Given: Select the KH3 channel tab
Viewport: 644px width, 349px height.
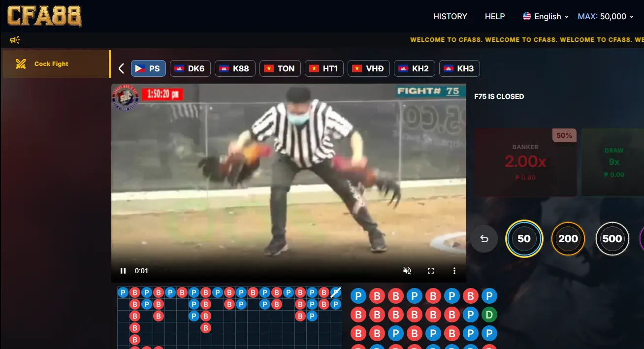Looking at the screenshot, I should 459,68.
